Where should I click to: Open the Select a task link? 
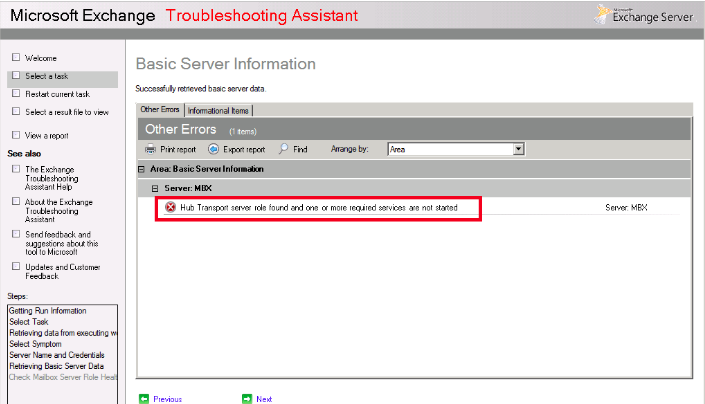coord(47,76)
